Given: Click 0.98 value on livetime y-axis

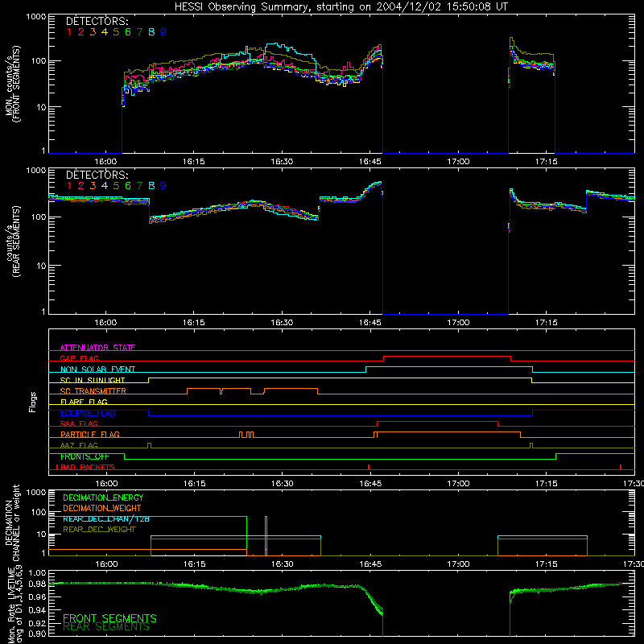Looking at the screenshot, I should tap(37, 584).
